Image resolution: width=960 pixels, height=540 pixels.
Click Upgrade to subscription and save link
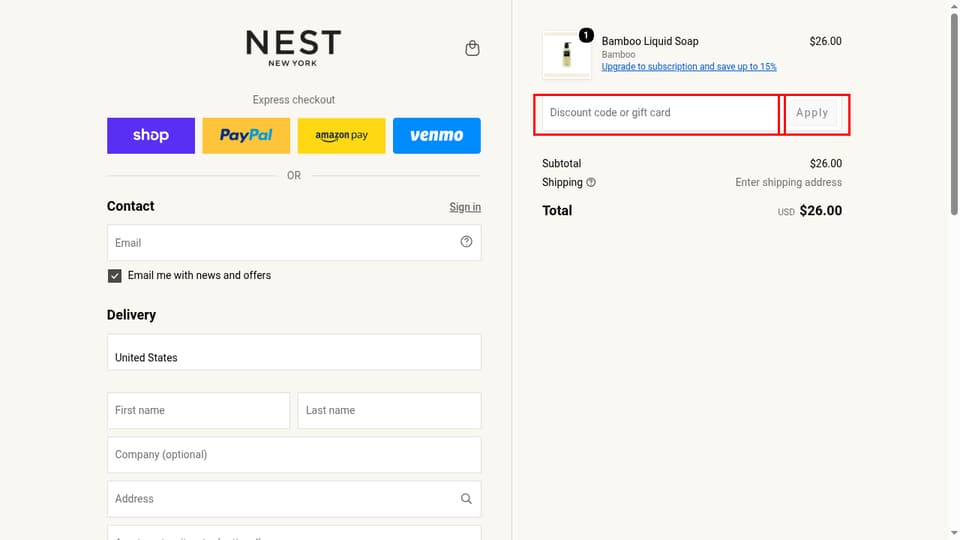689,67
